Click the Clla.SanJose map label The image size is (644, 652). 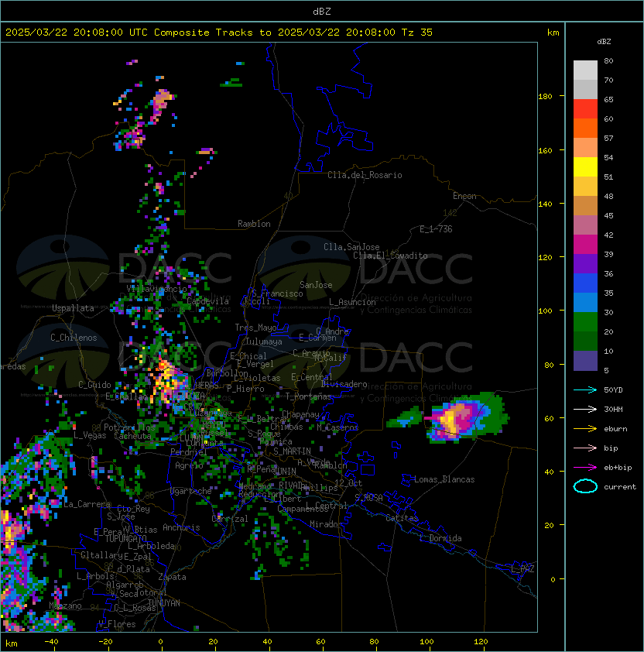351,247
